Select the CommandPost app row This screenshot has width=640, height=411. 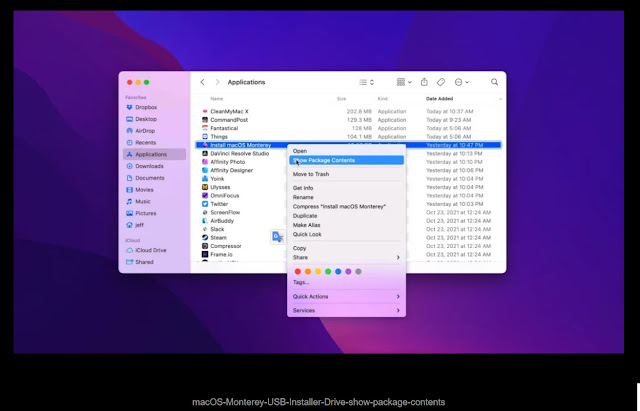(348, 120)
